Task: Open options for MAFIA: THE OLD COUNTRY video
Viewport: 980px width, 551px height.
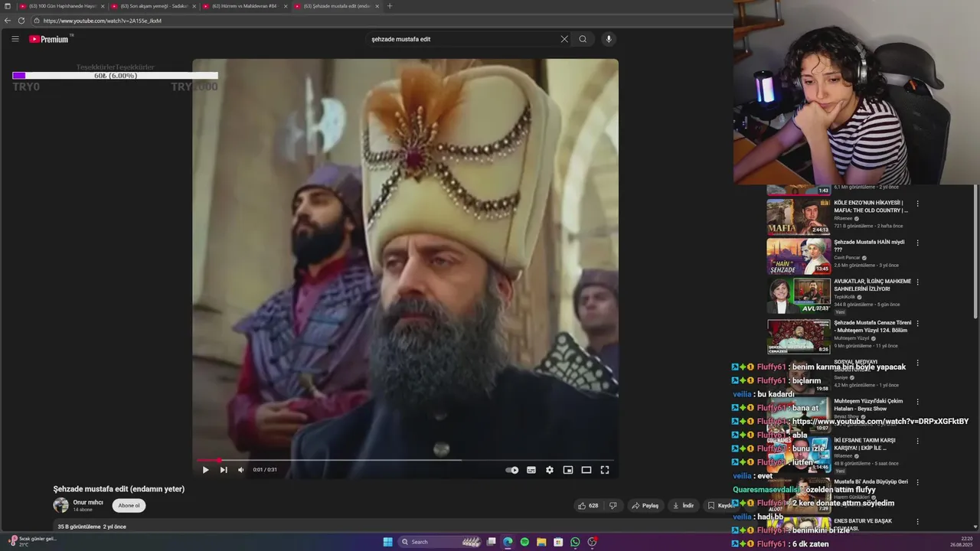Action: [x=917, y=204]
